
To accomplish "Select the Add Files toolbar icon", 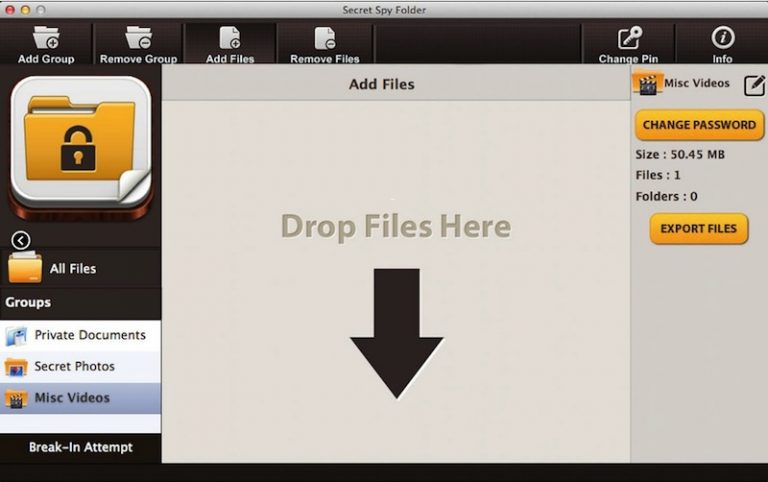I will (x=230, y=40).
